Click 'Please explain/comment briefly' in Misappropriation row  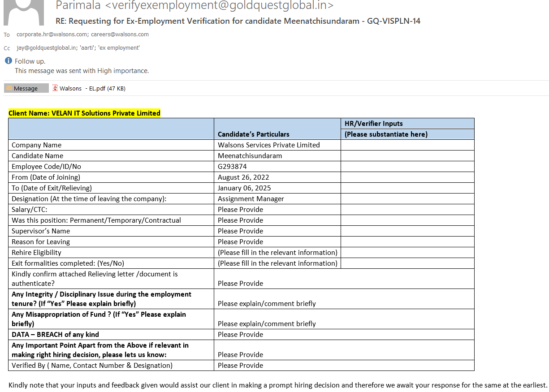(267, 323)
